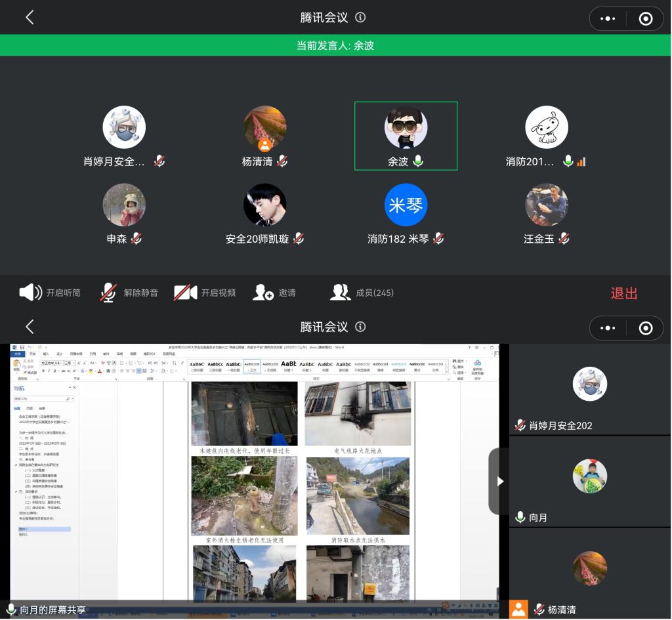Switch to 结果 tab in Word navigation pane
Screen dimensions: 672x620
coord(42,408)
